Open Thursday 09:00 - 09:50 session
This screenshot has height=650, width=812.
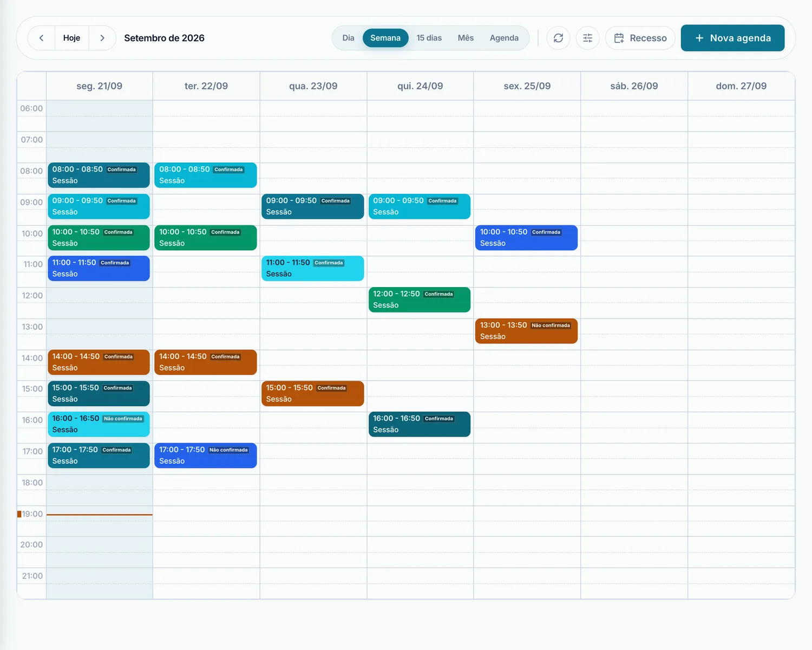pos(420,206)
